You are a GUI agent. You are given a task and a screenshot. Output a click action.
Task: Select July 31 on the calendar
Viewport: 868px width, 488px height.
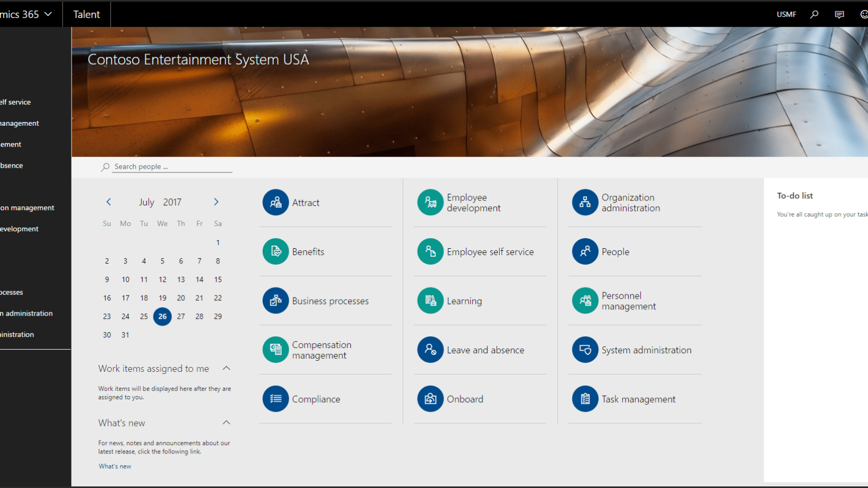(125, 335)
